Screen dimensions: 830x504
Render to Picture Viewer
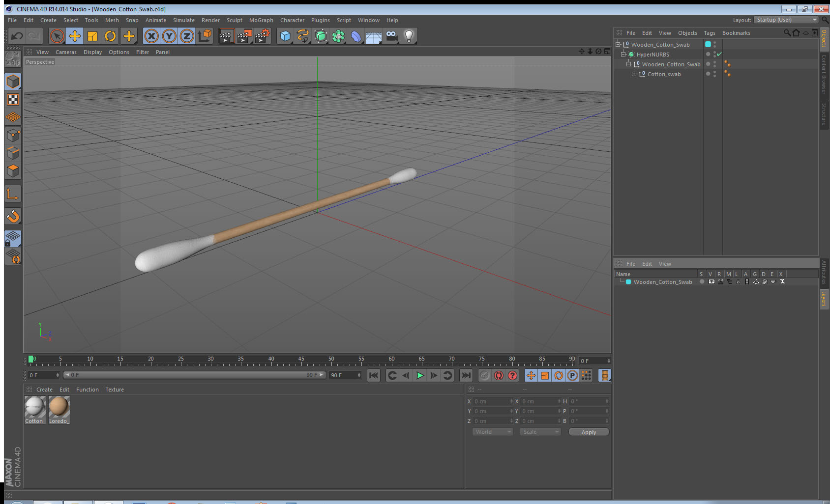pyautogui.click(x=244, y=36)
